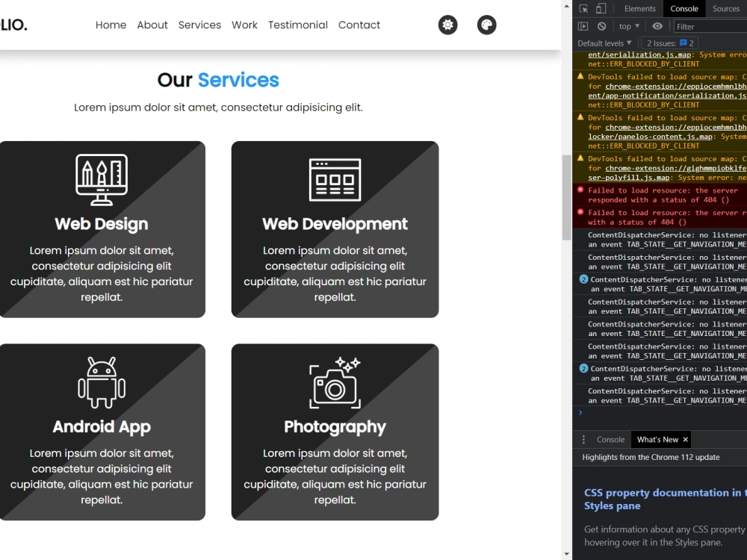Switch to the Console tab
Image resolution: width=747 pixels, height=560 pixels.
click(684, 8)
